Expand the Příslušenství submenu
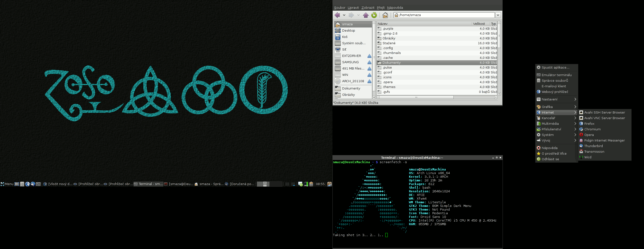Viewport: 644px width, 249px height. pos(556,129)
